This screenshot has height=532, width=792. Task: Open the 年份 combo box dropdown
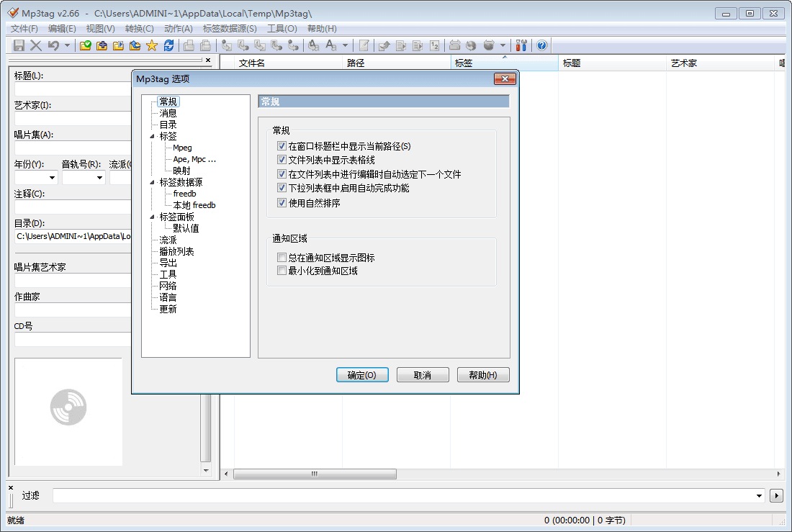[52, 178]
